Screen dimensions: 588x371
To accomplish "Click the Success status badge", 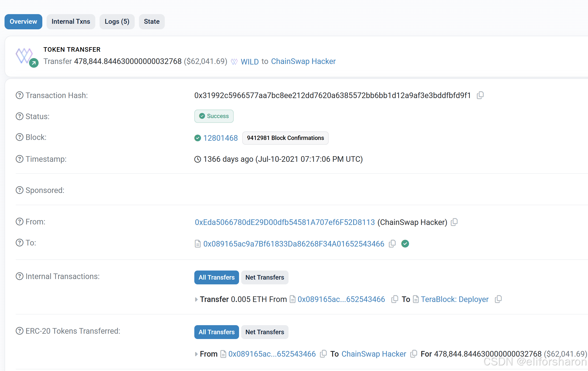I will (214, 116).
